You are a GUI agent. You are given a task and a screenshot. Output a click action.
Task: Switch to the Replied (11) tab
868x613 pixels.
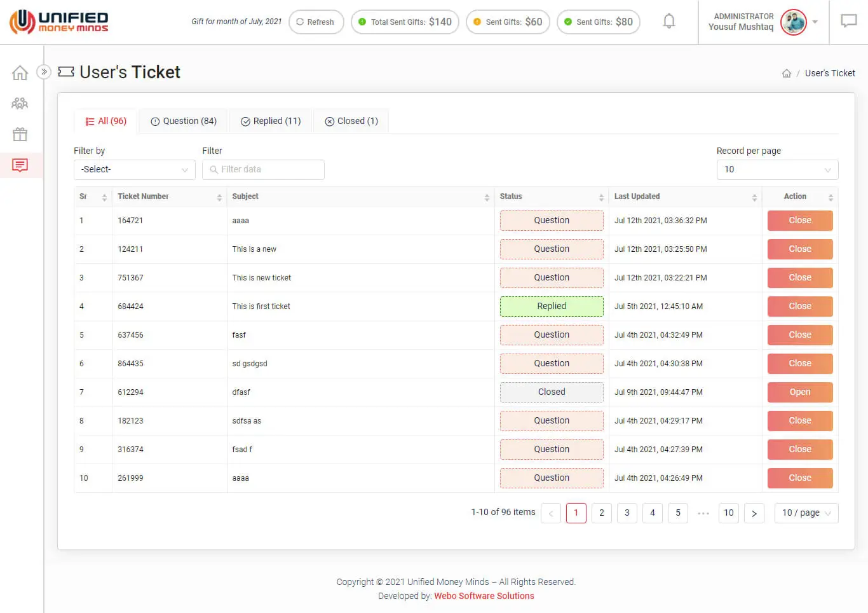(271, 121)
